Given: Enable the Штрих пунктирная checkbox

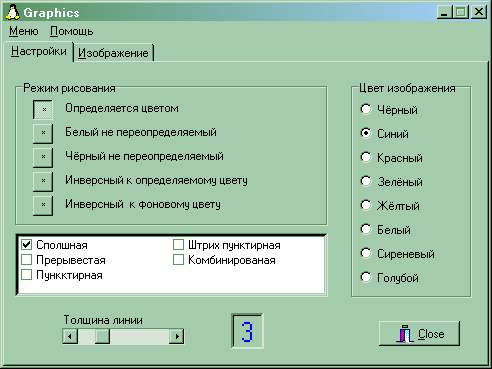Looking at the screenshot, I should coord(178,245).
